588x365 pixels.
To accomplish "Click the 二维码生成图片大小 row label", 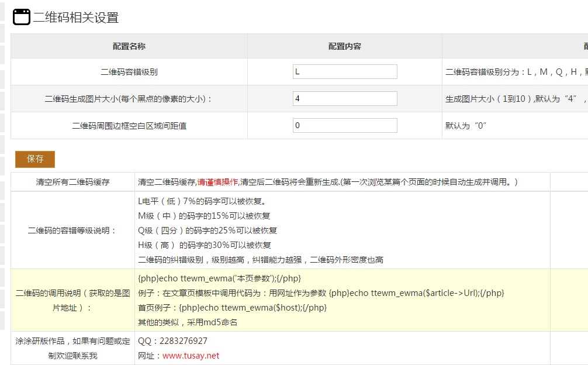I will pyautogui.click(x=129, y=99).
